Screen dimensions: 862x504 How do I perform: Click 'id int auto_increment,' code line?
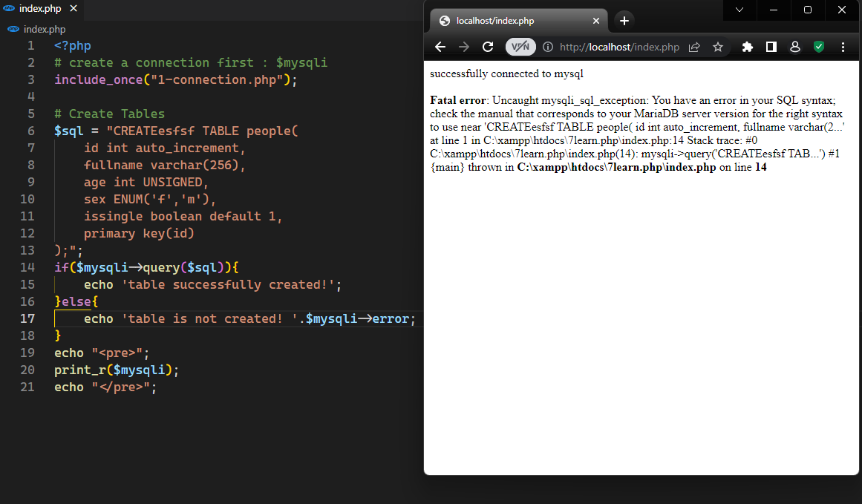(x=164, y=148)
